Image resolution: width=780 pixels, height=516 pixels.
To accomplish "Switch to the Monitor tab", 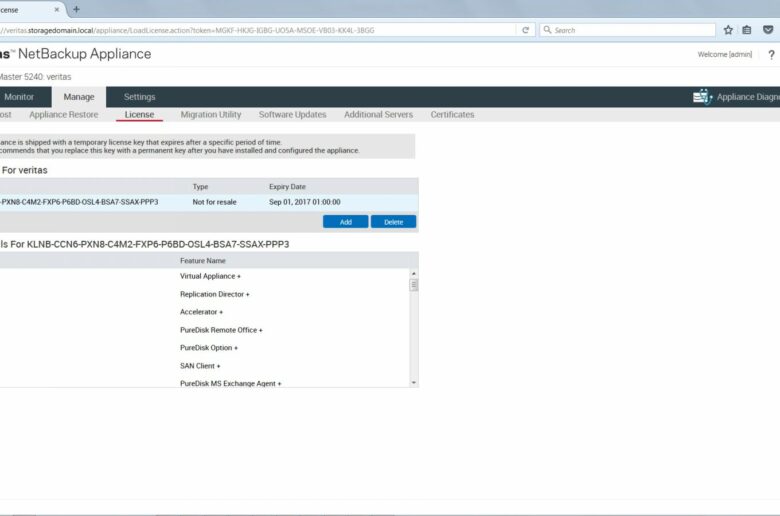I will point(19,97).
